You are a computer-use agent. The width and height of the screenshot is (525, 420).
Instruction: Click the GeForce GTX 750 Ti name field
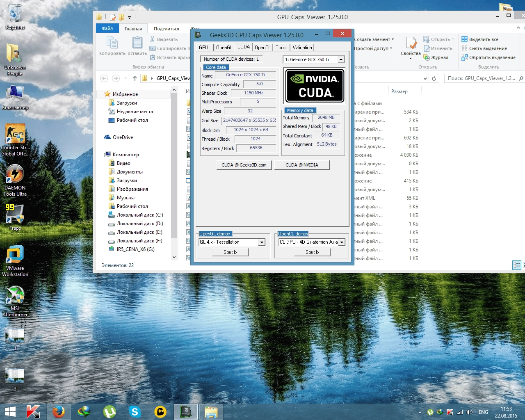tap(245, 75)
